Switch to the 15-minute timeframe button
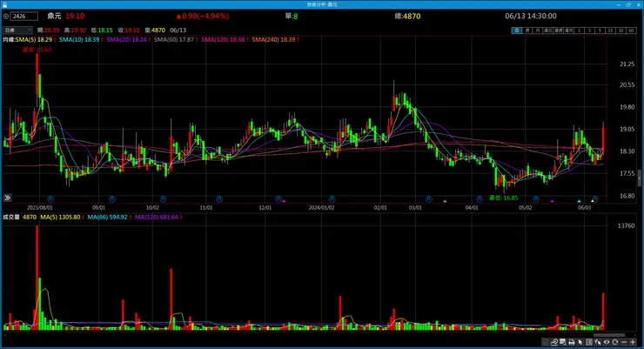 (610, 30)
